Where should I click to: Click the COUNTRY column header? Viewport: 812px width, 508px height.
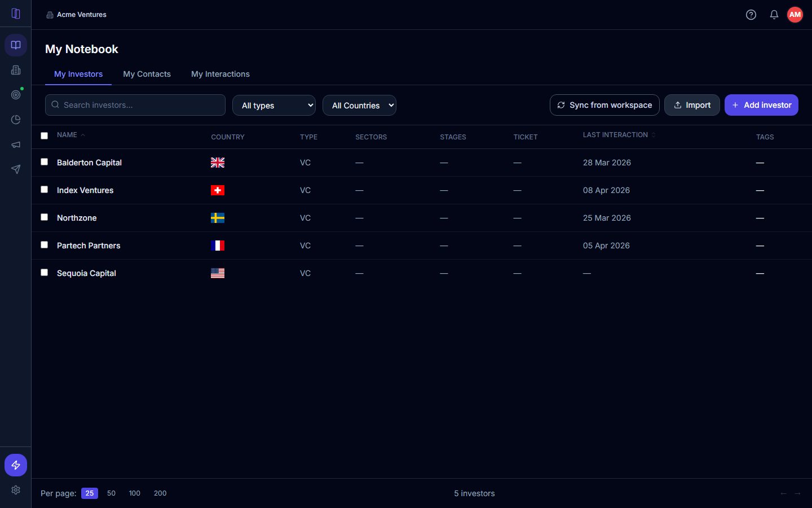(x=228, y=137)
